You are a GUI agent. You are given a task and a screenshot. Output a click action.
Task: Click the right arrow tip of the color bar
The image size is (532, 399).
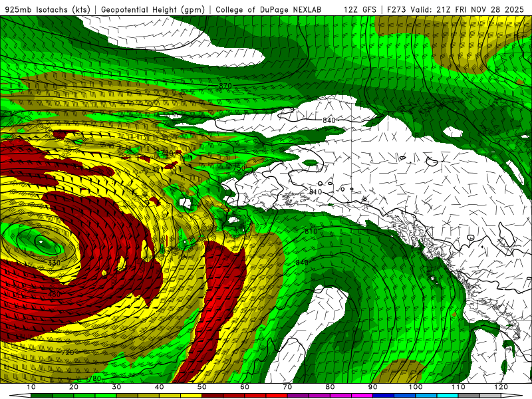pos(512,396)
